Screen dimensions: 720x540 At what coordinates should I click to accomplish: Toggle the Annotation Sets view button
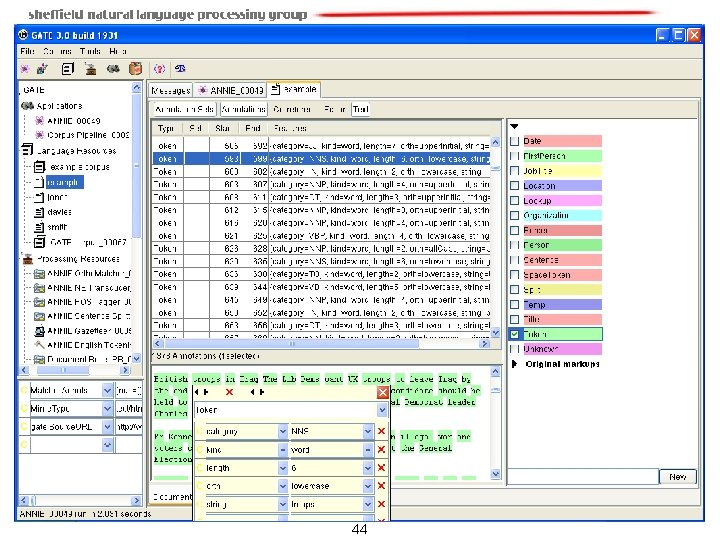184,109
